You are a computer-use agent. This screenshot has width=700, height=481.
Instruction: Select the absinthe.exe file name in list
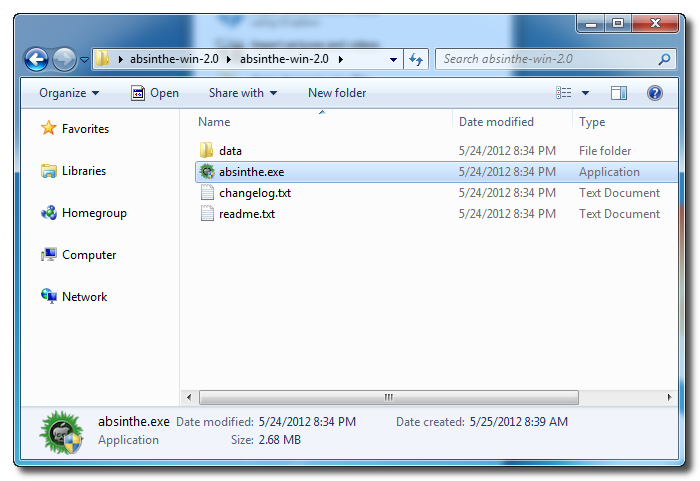click(x=251, y=172)
